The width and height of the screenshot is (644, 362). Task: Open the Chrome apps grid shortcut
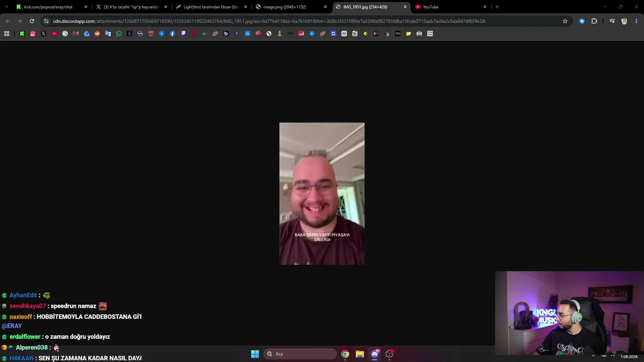7,34
